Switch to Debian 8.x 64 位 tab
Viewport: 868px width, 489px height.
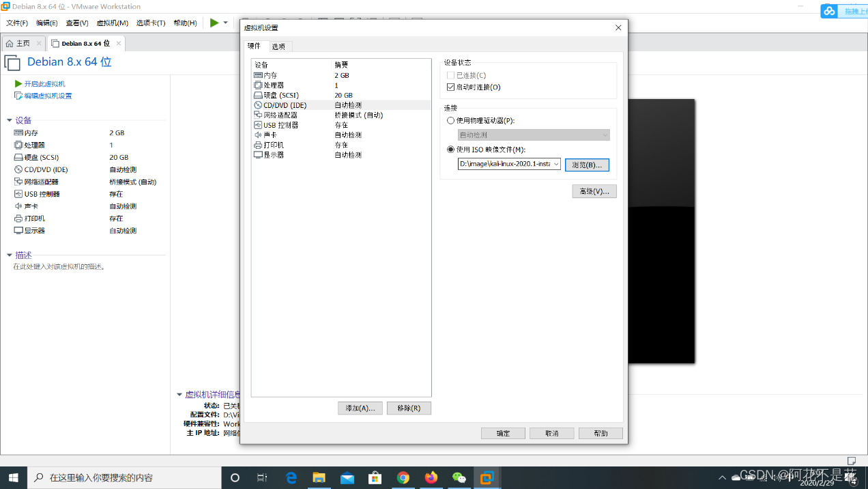click(86, 43)
